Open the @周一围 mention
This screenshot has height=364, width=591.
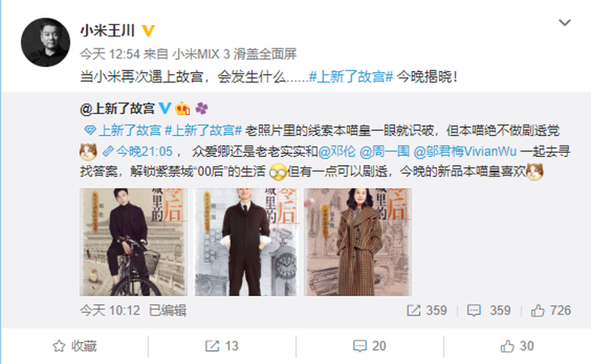point(385,151)
